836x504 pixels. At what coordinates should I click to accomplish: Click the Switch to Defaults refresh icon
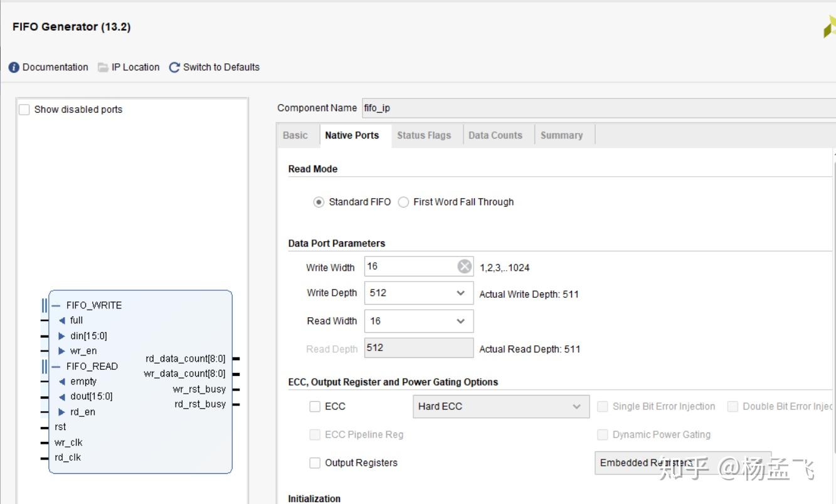pos(174,68)
